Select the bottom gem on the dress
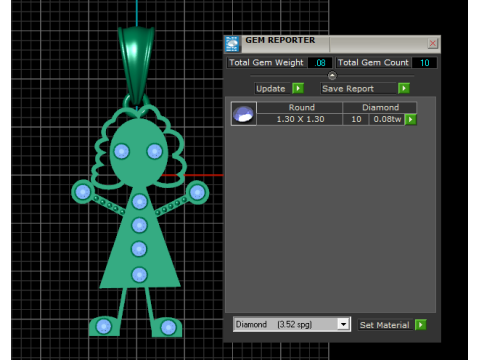 [x=139, y=275]
